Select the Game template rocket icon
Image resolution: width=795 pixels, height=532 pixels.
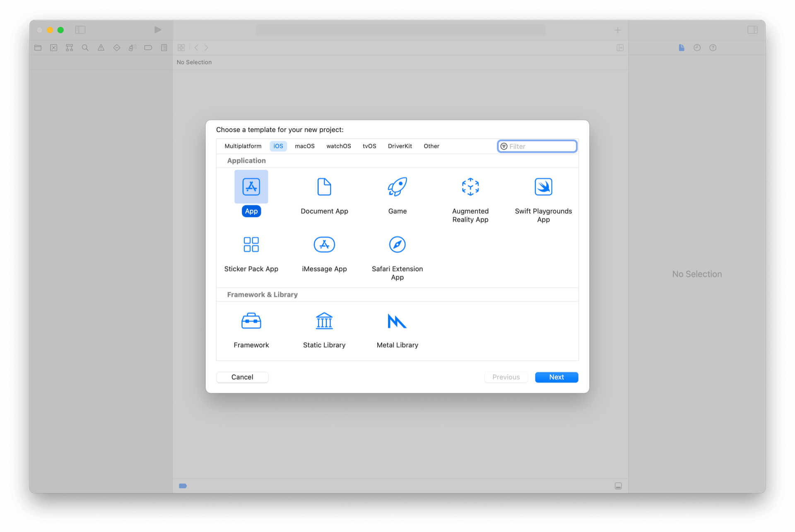[x=397, y=187]
